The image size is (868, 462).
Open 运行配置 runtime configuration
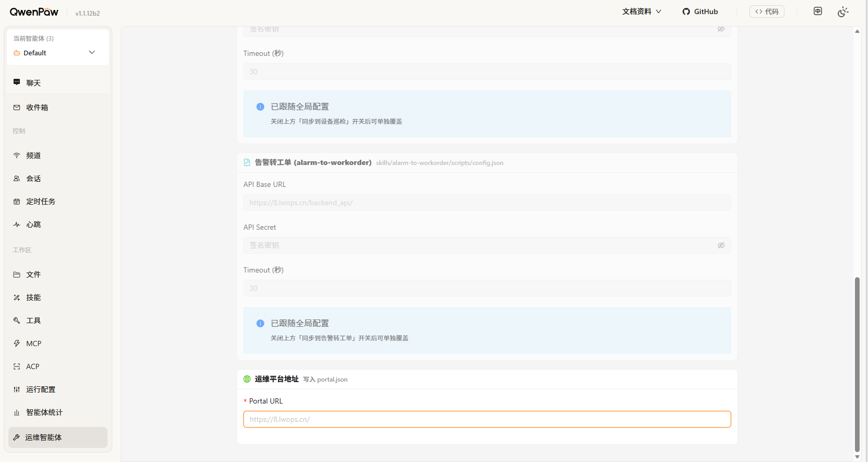click(x=58, y=389)
